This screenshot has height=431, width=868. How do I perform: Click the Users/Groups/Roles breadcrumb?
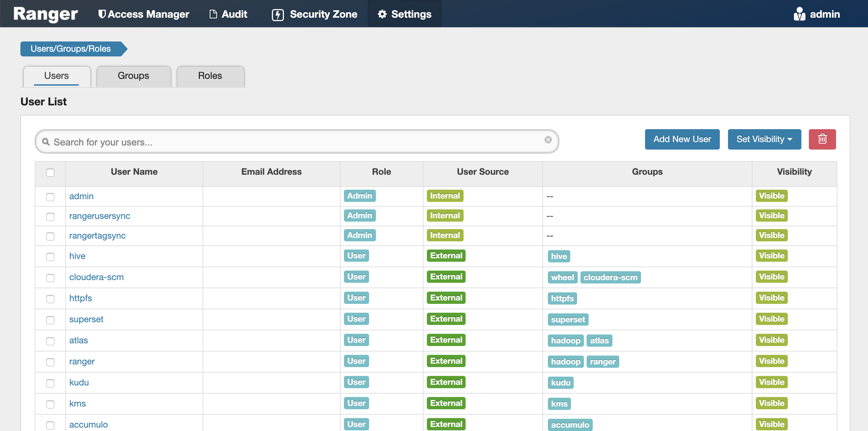click(71, 49)
